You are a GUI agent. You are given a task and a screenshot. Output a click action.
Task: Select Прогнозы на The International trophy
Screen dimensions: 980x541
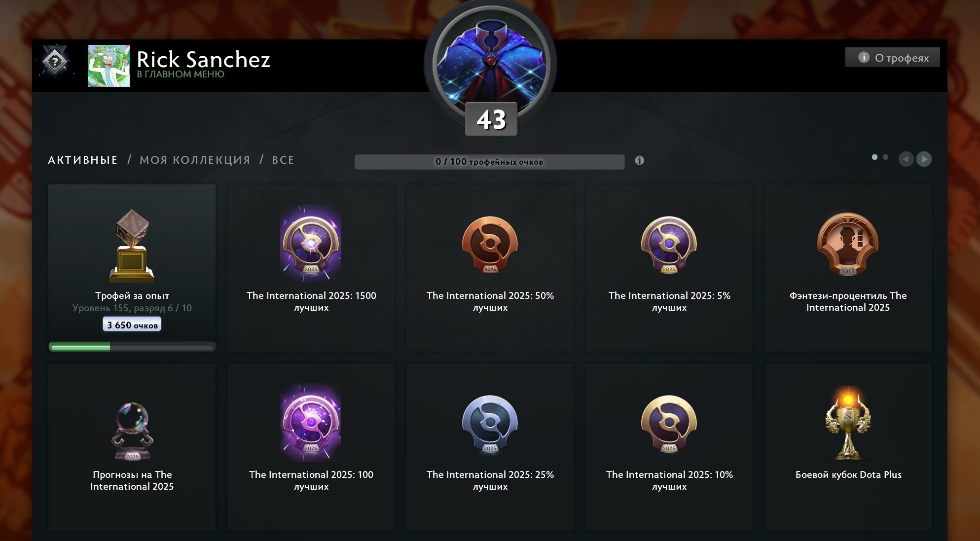[132, 447]
